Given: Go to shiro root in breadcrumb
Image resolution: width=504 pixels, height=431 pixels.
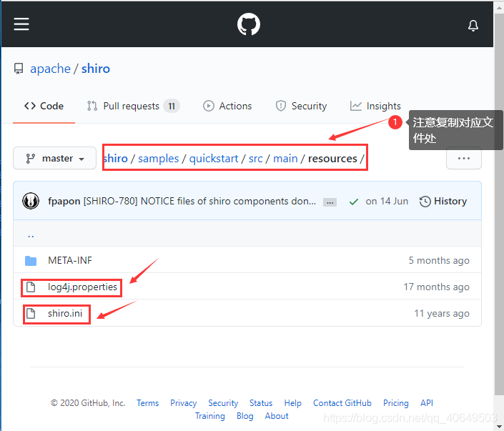Looking at the screenshot, I should click(x=116, y=159).
